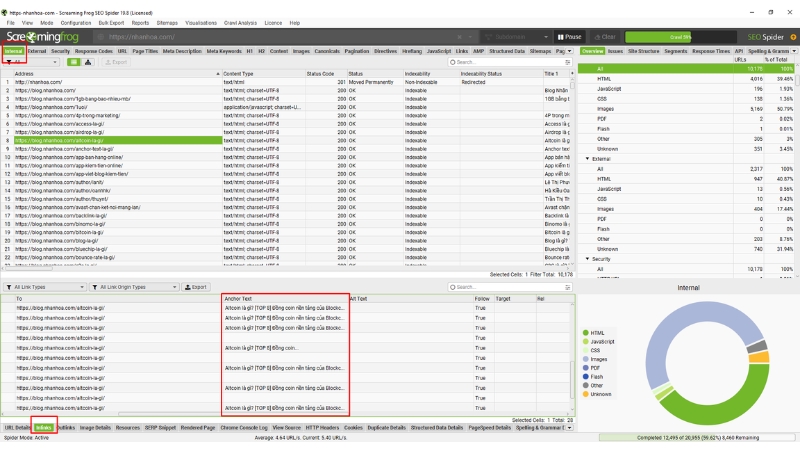
Task: Open the Subdomain crawl scope dropdown
Action: coord(516,37)
